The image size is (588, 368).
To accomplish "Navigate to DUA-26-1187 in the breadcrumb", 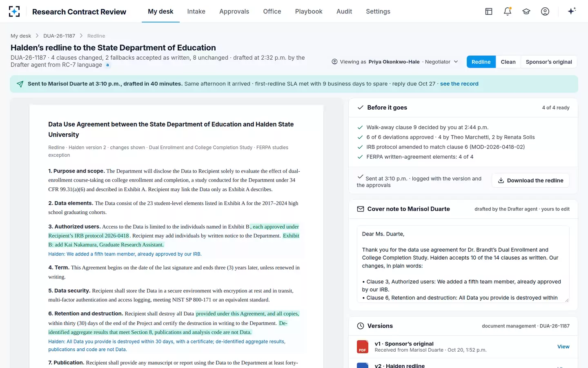I will [x=59, y=36].
